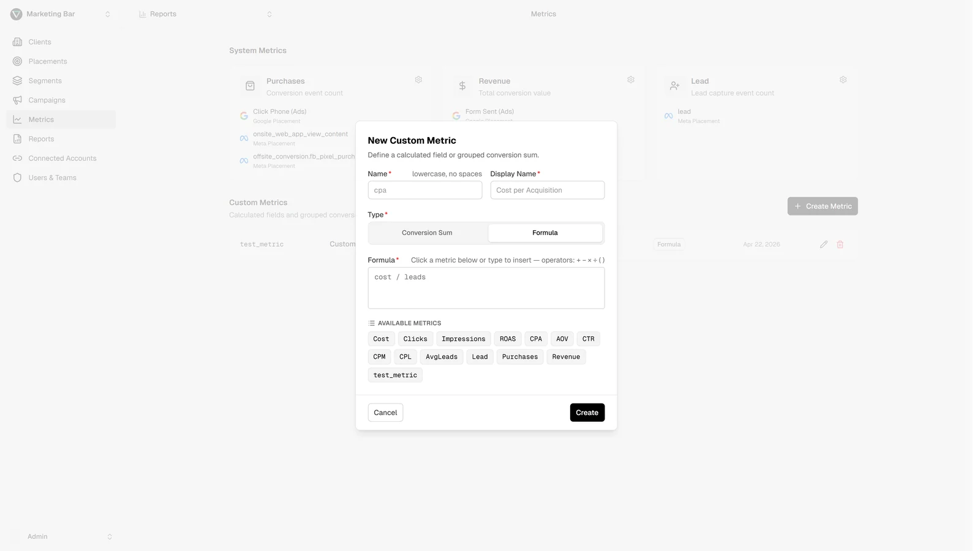
Task: Go to Campaigns in the sidebar
Action: click(x=47, y=100)
